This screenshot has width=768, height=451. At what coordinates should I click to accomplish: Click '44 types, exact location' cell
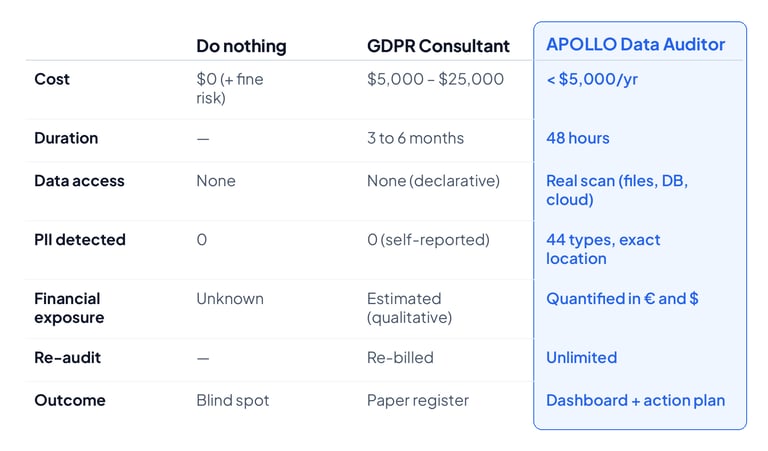tap(603, 249)
